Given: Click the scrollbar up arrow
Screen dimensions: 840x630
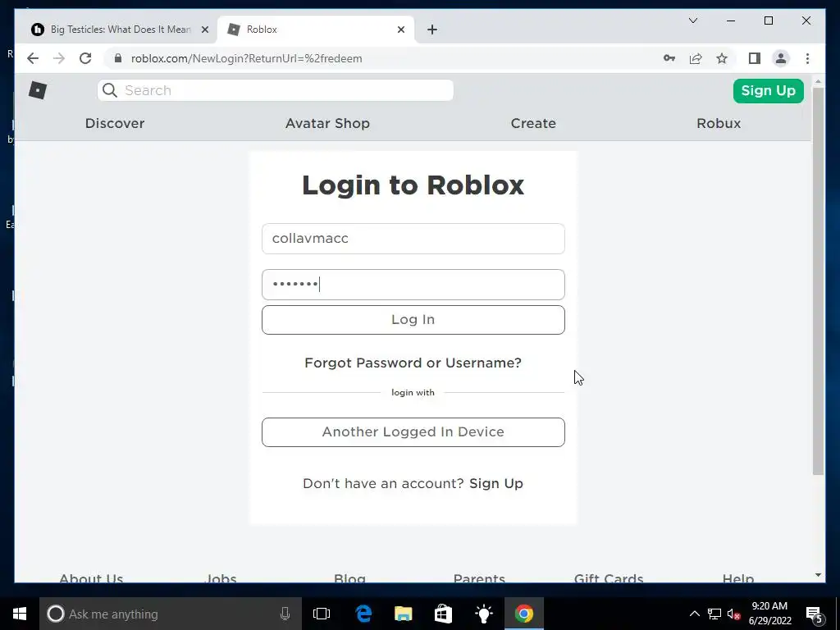Looking at the screenshot, I should click(818, 81).
